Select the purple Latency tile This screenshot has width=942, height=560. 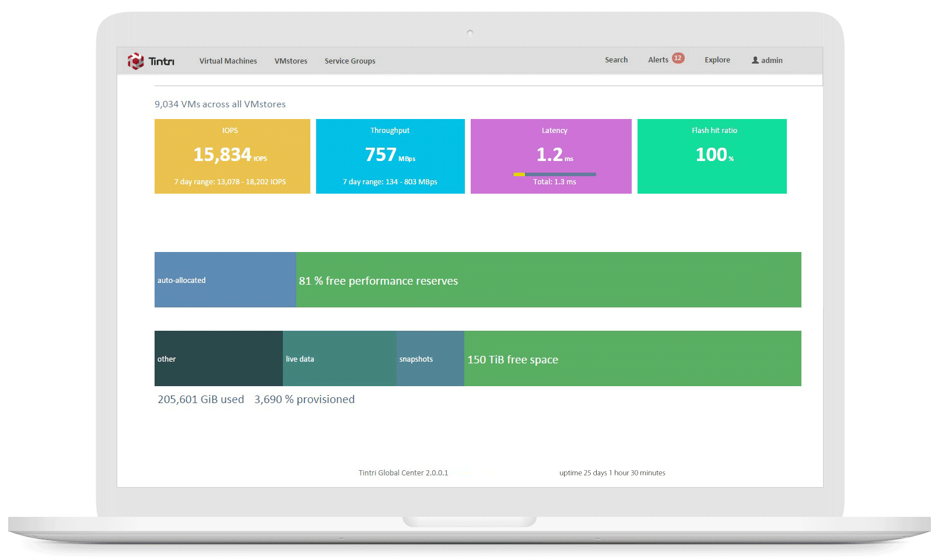coord(551,156)
